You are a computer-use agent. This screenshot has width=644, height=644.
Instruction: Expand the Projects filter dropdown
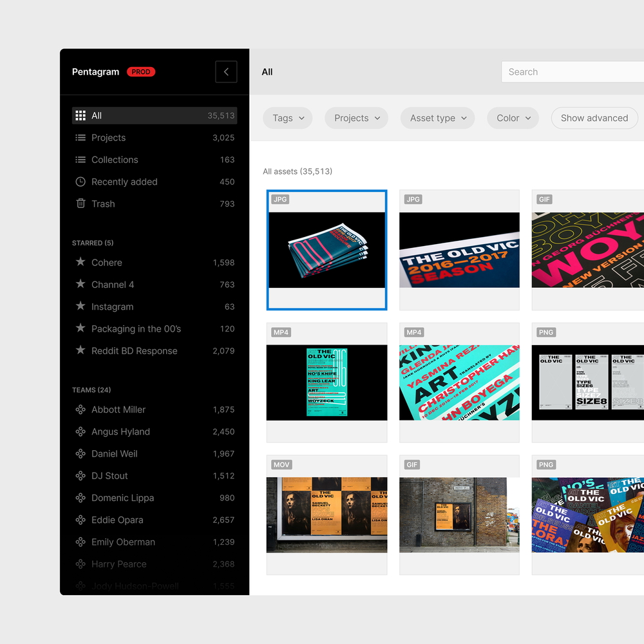point(357,118)
